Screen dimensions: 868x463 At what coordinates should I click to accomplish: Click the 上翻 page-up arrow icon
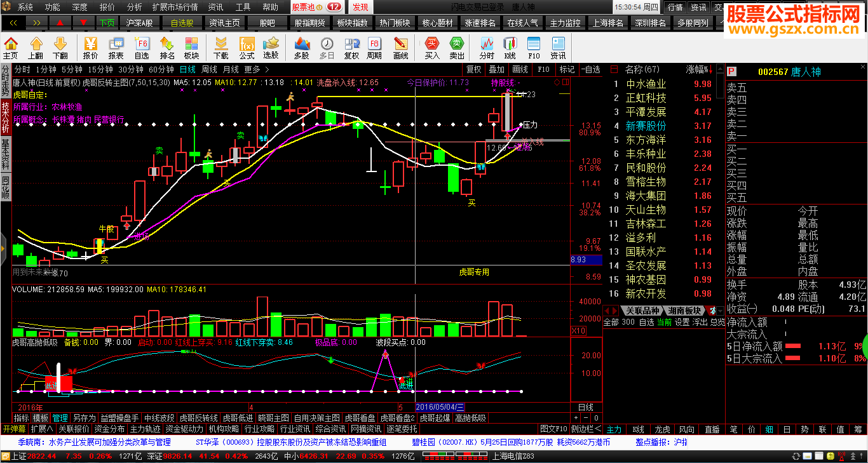[x=36, y=48]
